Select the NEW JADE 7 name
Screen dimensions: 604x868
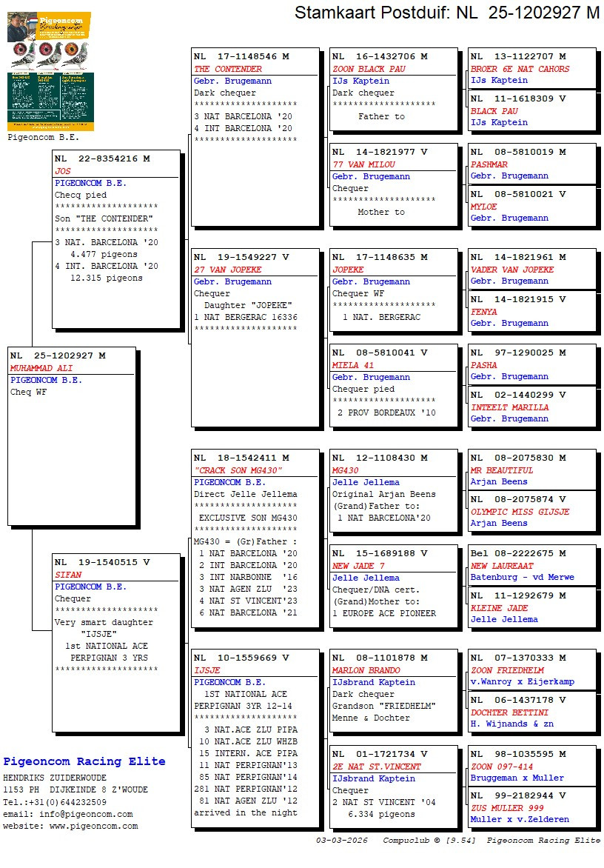358,566
